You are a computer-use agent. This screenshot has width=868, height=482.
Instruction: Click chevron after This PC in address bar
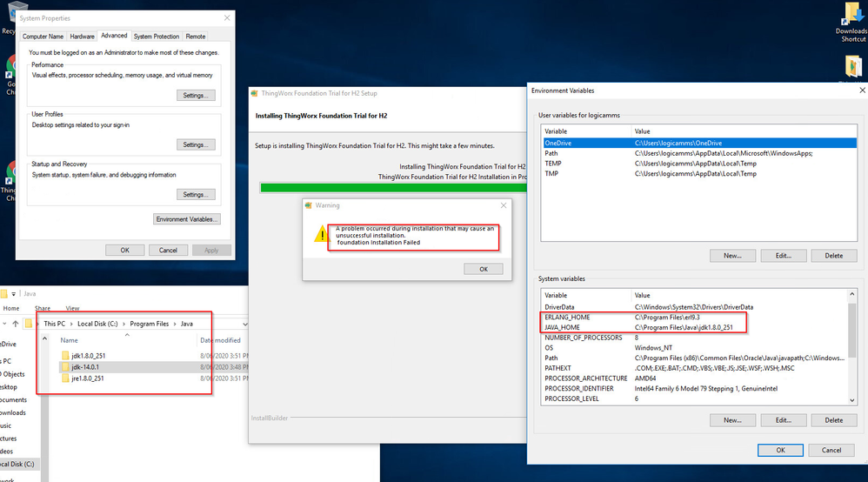click(71, 325)
